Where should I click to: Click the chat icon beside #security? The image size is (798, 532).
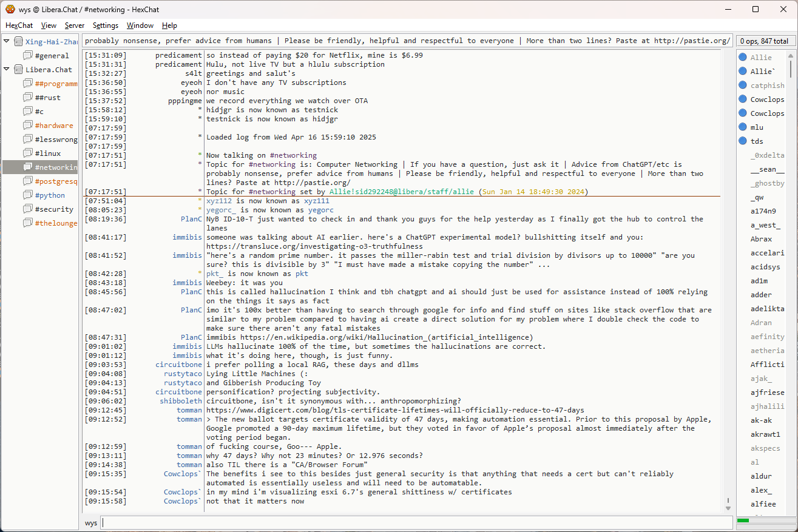click(28, 209)
